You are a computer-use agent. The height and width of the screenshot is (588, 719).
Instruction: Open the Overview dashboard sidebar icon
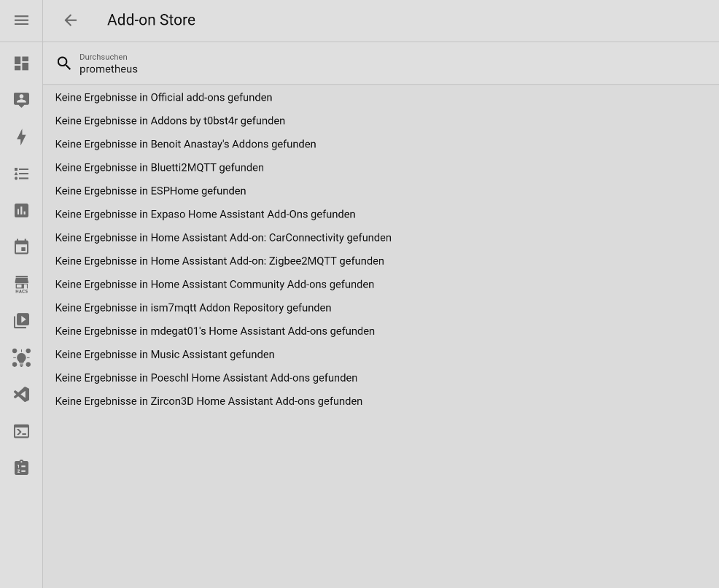(x=21, y=63)
